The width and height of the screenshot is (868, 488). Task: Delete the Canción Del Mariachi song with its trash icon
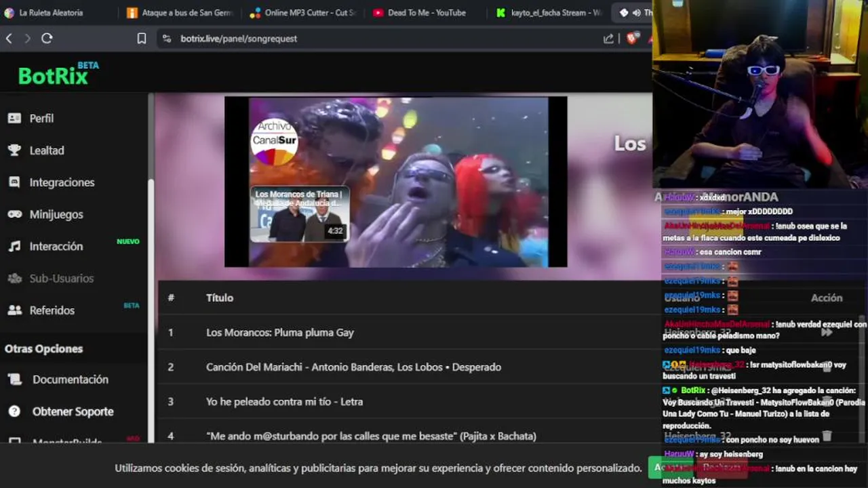(827, 367)
